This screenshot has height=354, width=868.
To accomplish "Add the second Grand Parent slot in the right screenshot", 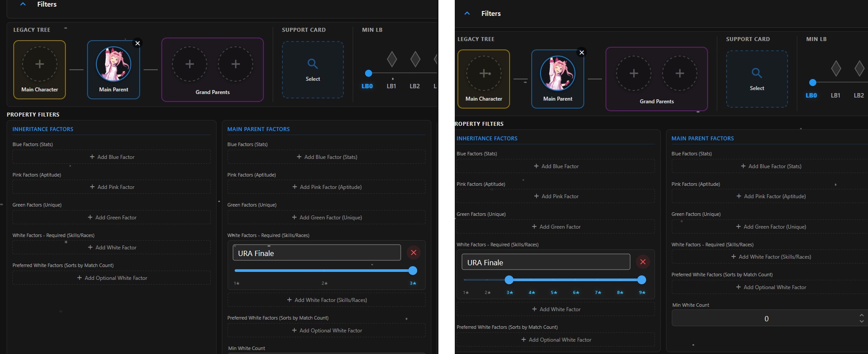I will click(x=680, y=74).
